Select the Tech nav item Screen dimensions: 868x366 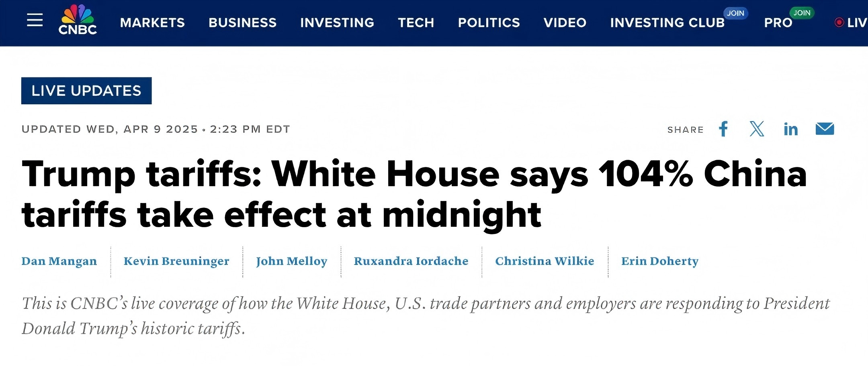tap(416, 22)
